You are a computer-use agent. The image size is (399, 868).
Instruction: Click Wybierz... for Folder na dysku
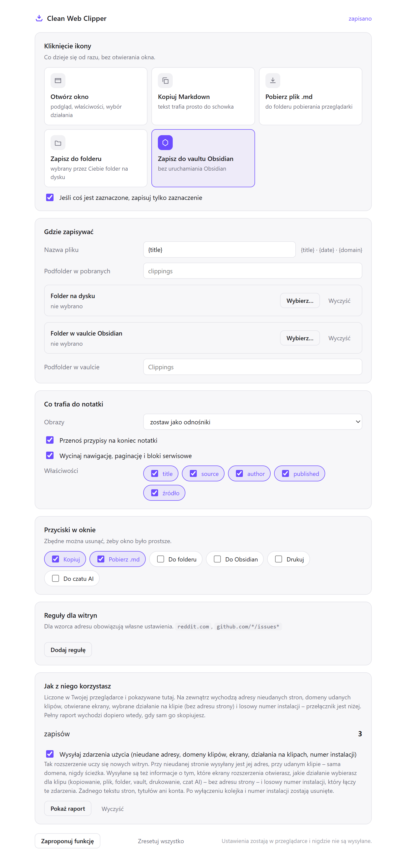pos(299,300)
